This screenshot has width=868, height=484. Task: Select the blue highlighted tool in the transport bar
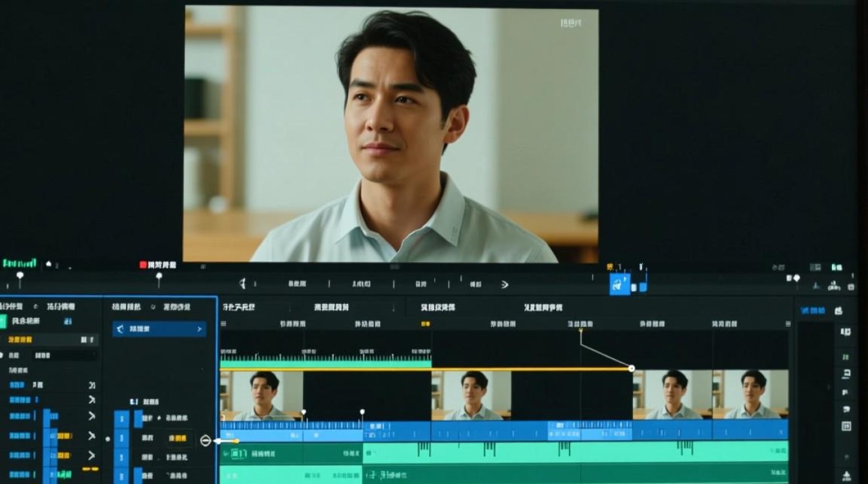619,284
